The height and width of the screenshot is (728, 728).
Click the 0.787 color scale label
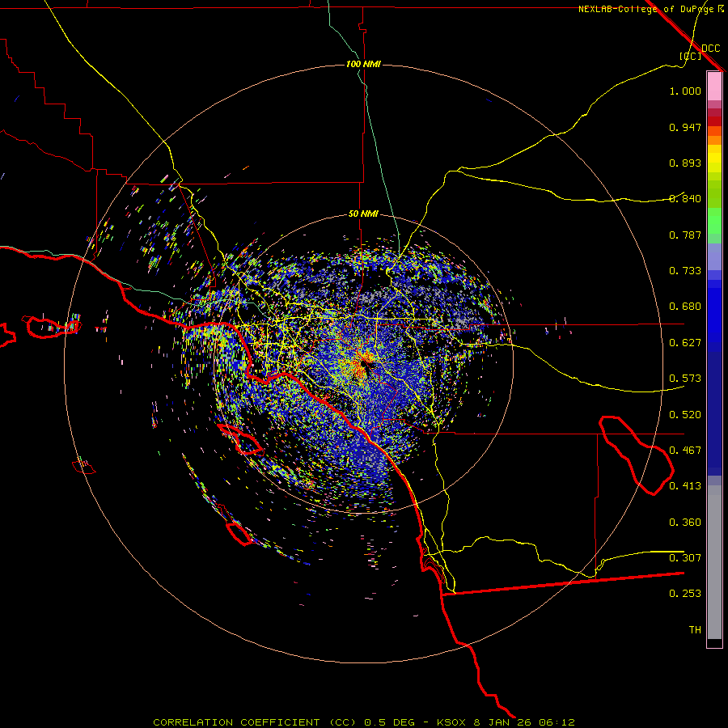click(x=685, y=235)
